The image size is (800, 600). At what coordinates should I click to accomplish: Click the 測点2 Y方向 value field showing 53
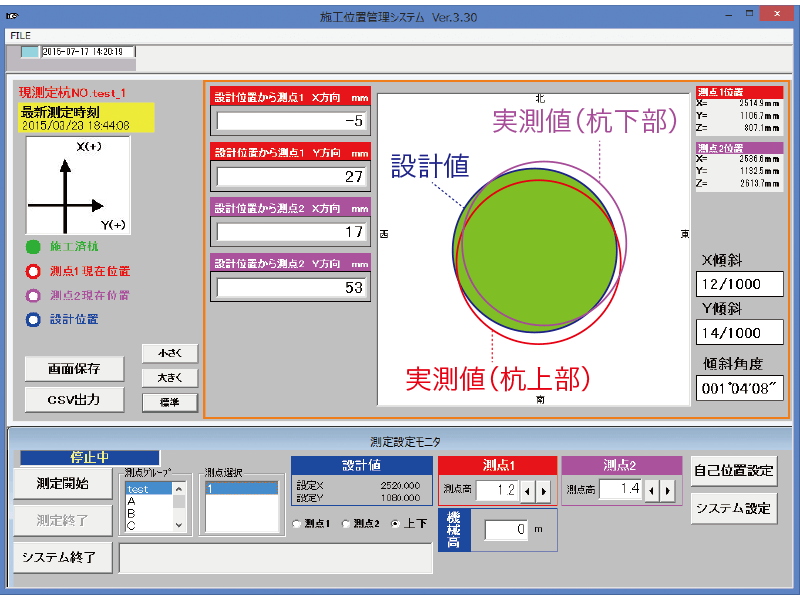(x=291, y=287)
